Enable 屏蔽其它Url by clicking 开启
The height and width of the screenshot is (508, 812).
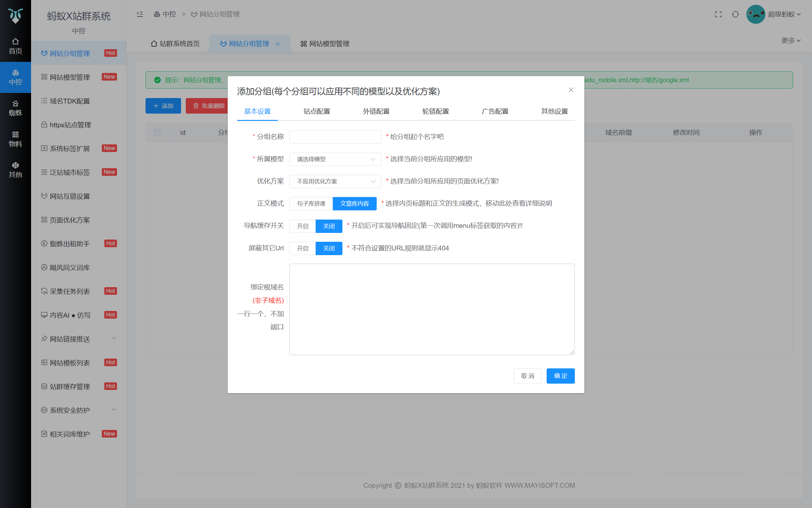coord(302,248)
